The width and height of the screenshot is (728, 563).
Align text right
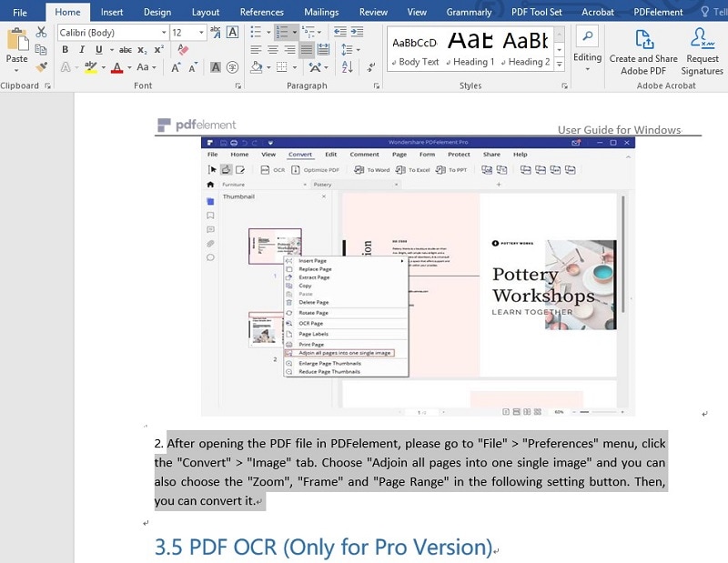[289, 50]
